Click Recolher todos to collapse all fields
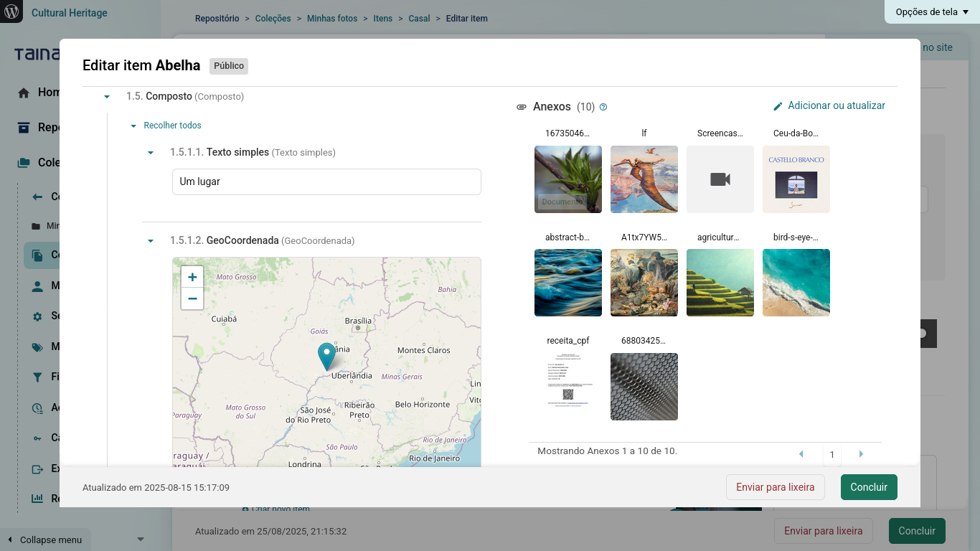 pos(171,125)
